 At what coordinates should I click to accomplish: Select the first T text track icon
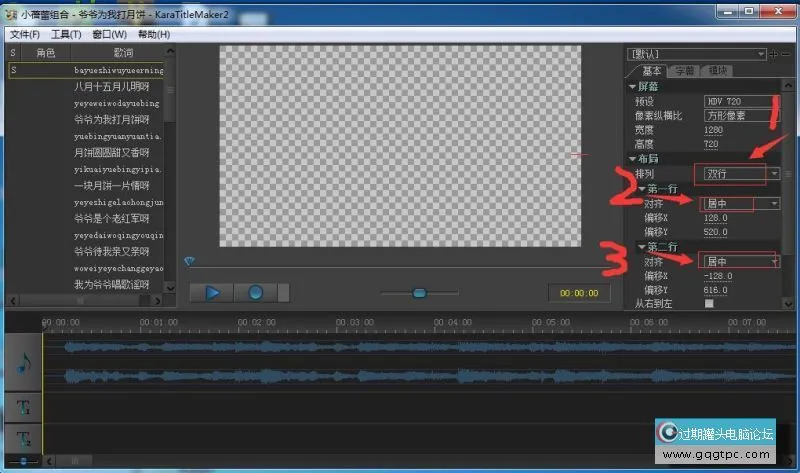[x=24, y=407]
